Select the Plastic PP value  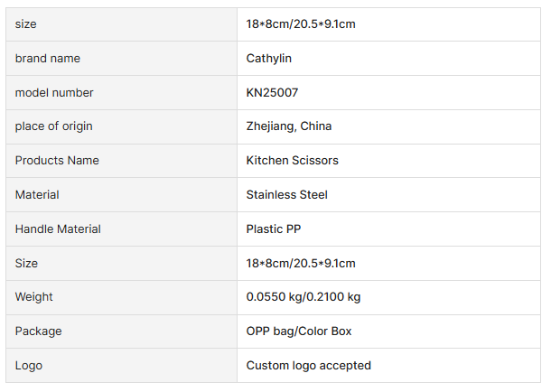[x=274, y=229]
